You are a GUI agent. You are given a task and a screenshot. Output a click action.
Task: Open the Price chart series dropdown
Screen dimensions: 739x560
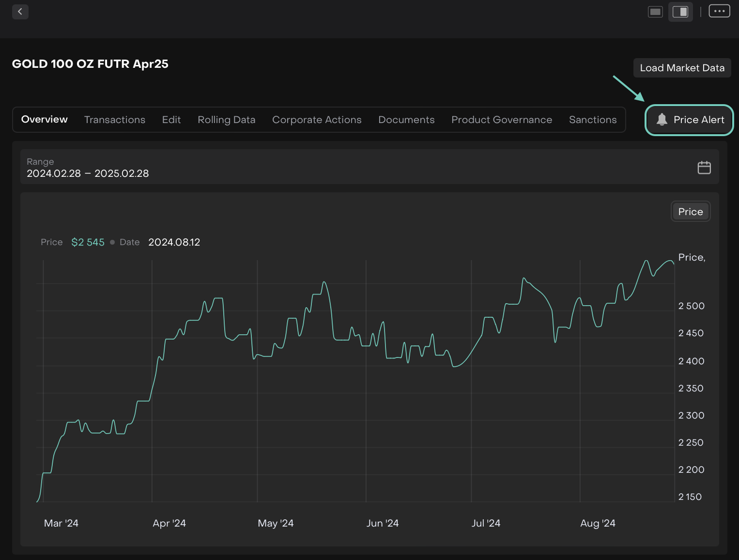pyautogui.click(x=690, y=212)
